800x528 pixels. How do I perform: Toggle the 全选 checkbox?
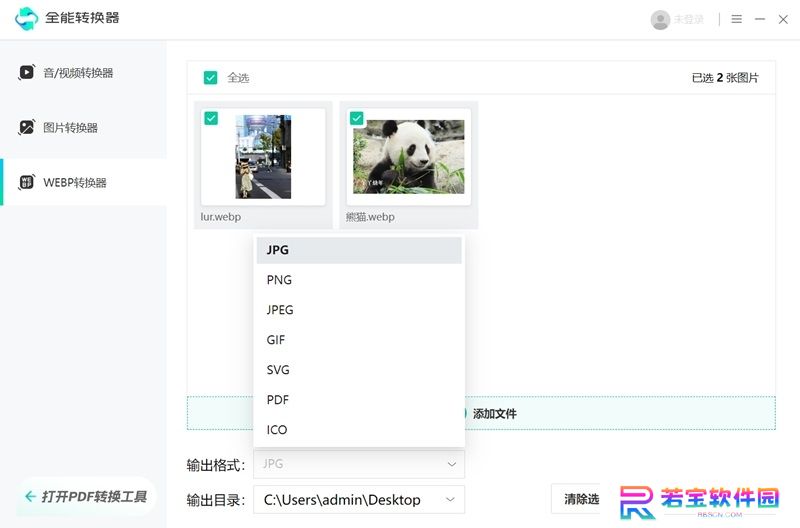click(x=210, y=78)
